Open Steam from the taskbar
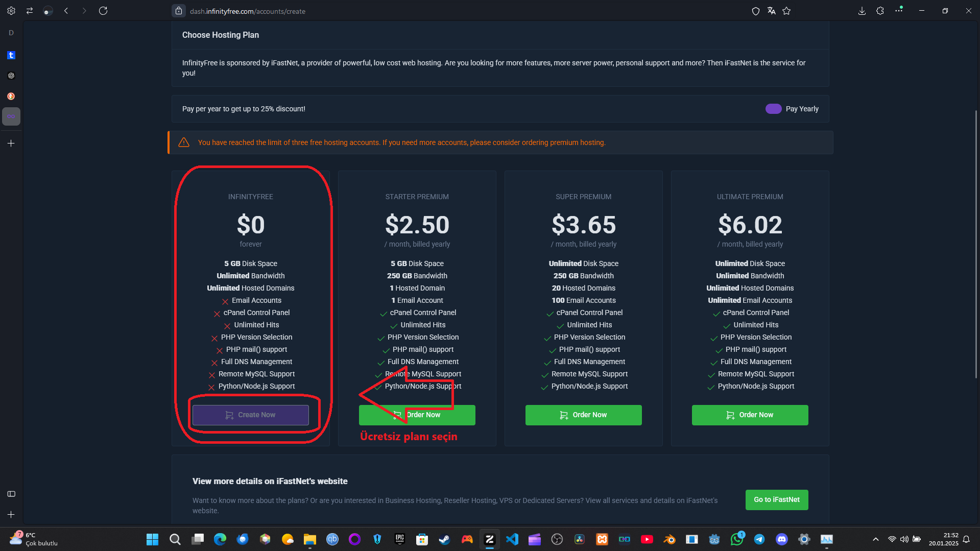 (x=445, y=539)
